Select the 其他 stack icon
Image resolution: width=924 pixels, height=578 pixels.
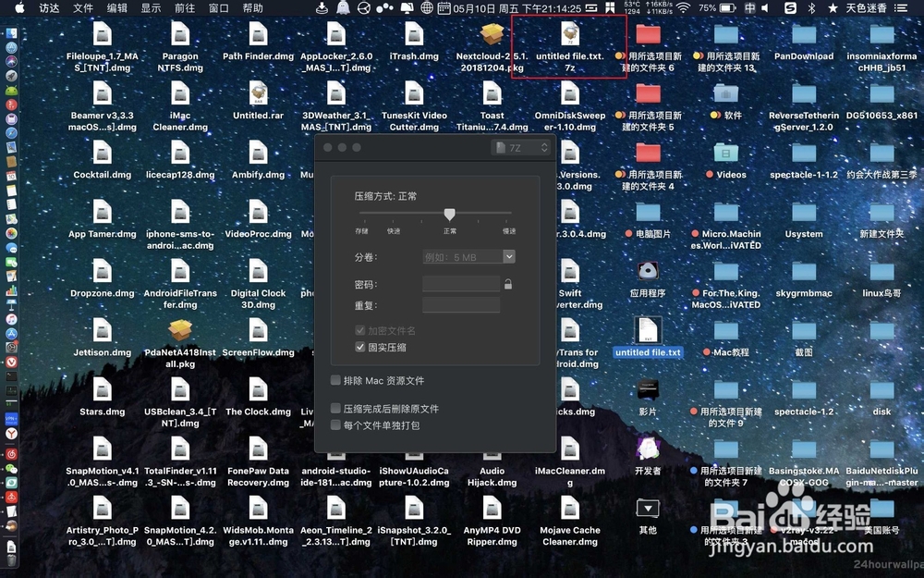pos(648,515)
